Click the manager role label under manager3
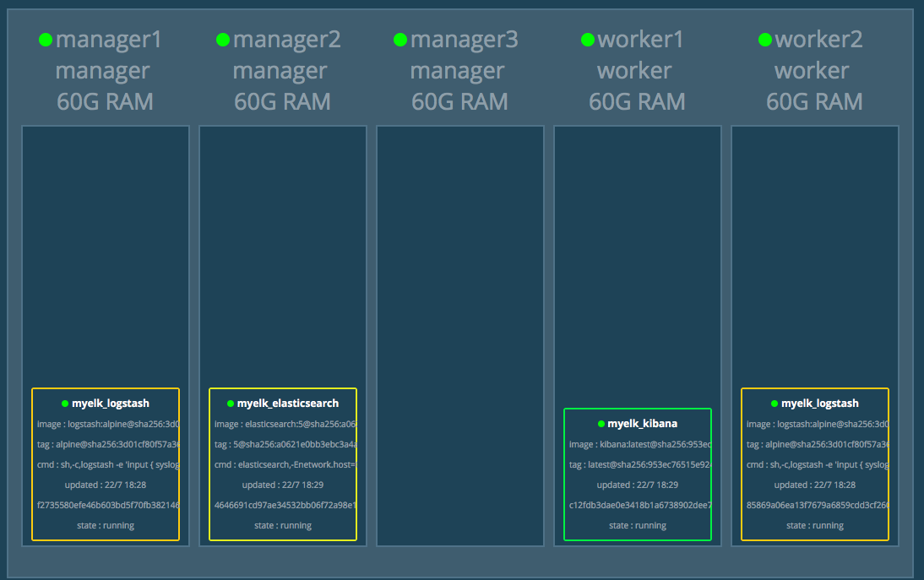 tap(457, 71)
